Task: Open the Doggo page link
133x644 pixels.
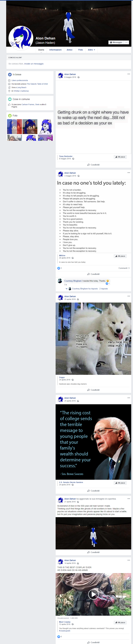Action: (62, 378)
